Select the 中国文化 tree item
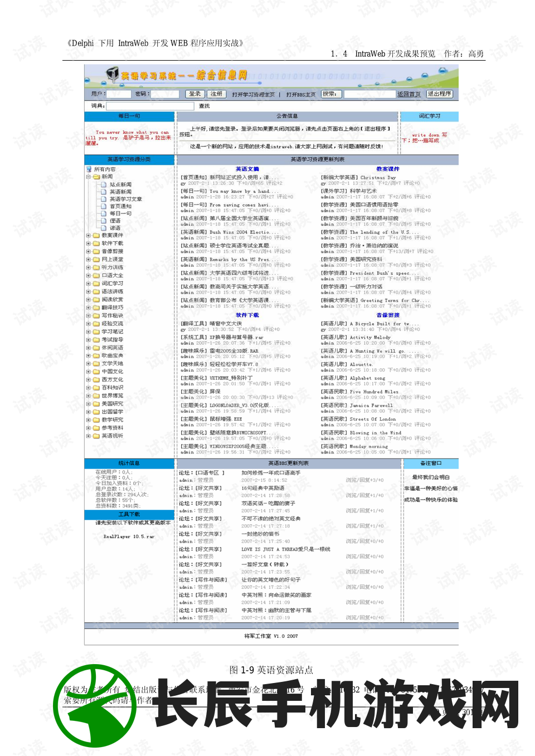 tap(112, 372)
